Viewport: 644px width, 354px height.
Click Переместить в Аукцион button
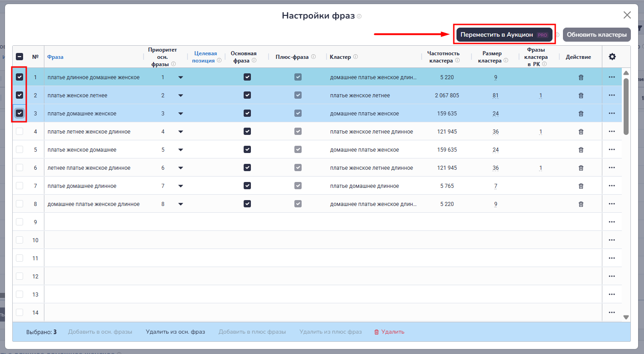(x=505, y=35)
